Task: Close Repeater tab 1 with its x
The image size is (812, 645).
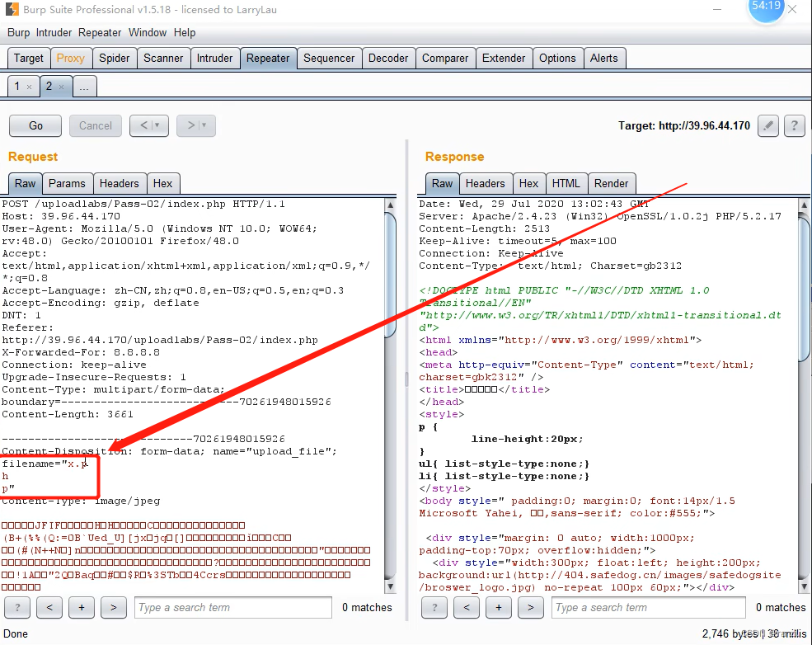Action: tap(29, 87)
